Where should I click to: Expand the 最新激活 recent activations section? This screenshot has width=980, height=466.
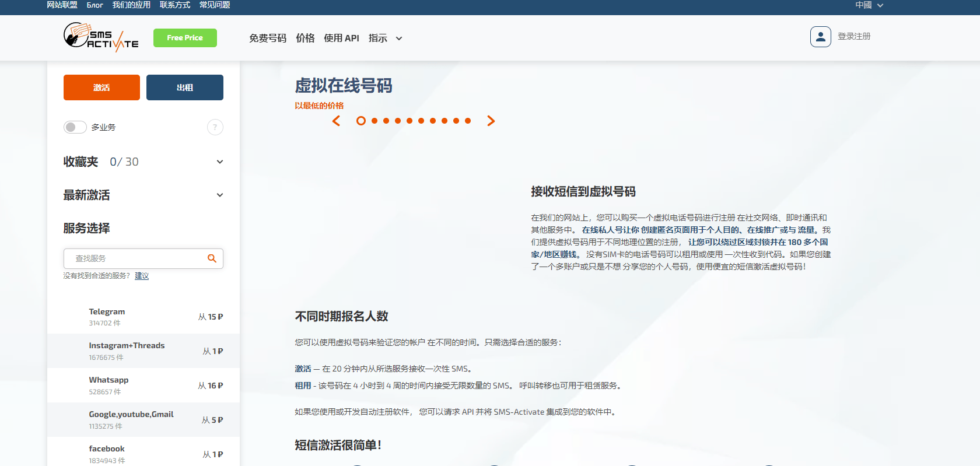(219, 195)
